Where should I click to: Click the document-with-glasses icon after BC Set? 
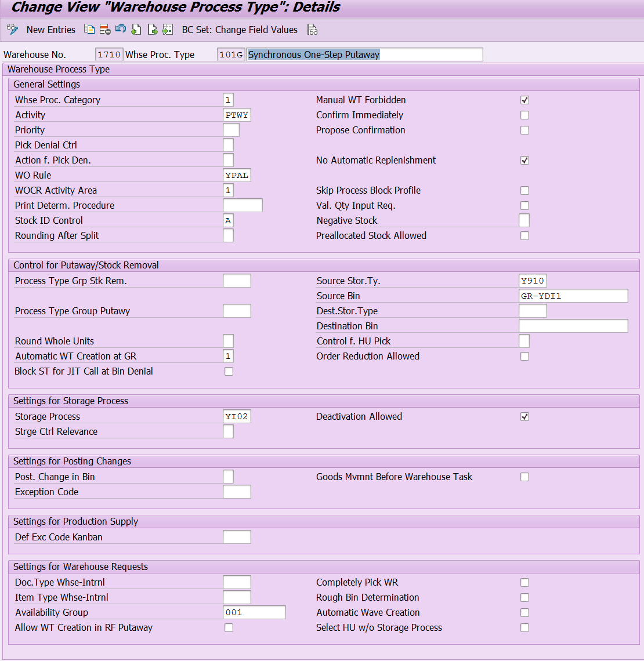click(x=312, y=30)
